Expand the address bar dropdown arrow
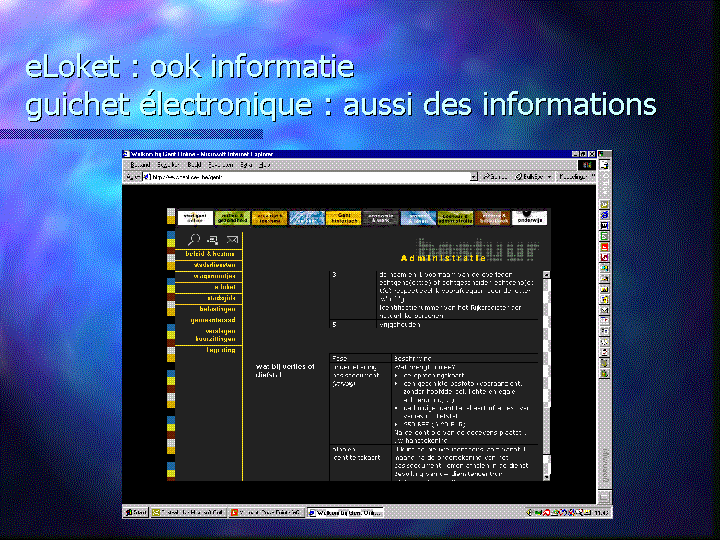Screen dimensions: 720x540 (x=474, y=177)
